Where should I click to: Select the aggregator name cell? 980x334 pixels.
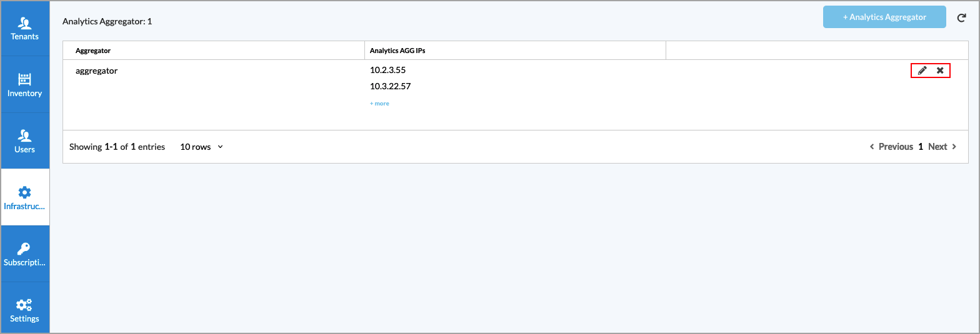point(96,71)
